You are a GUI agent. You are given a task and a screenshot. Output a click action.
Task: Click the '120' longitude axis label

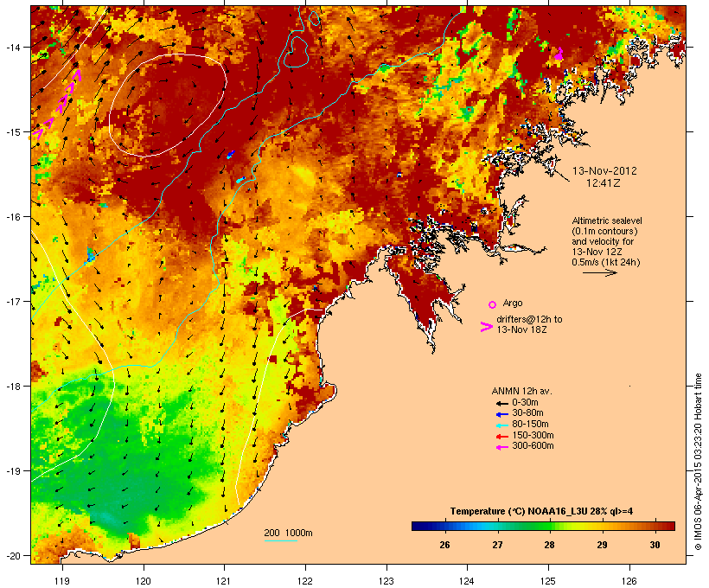coord(144,581)
